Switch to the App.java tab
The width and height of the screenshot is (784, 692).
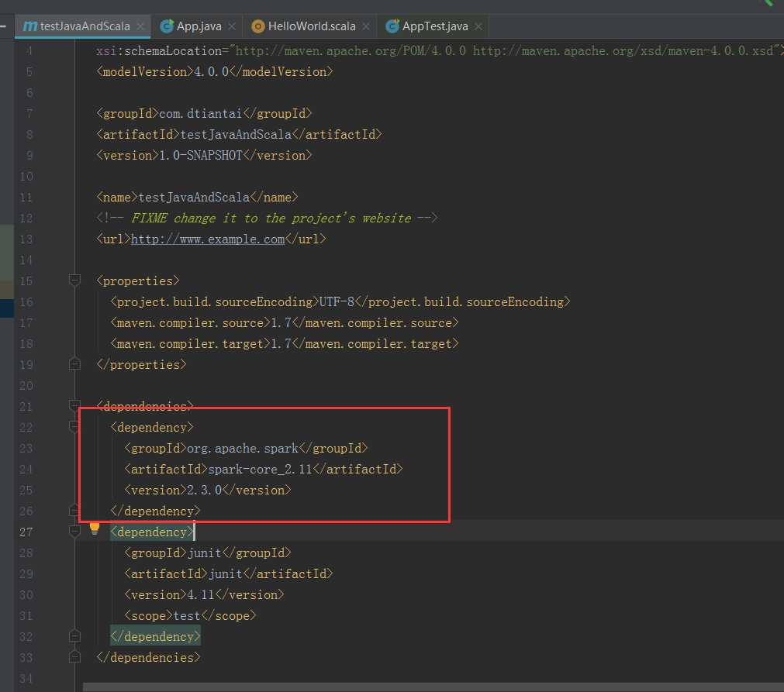pyautogui.click(x=199, y=26)
